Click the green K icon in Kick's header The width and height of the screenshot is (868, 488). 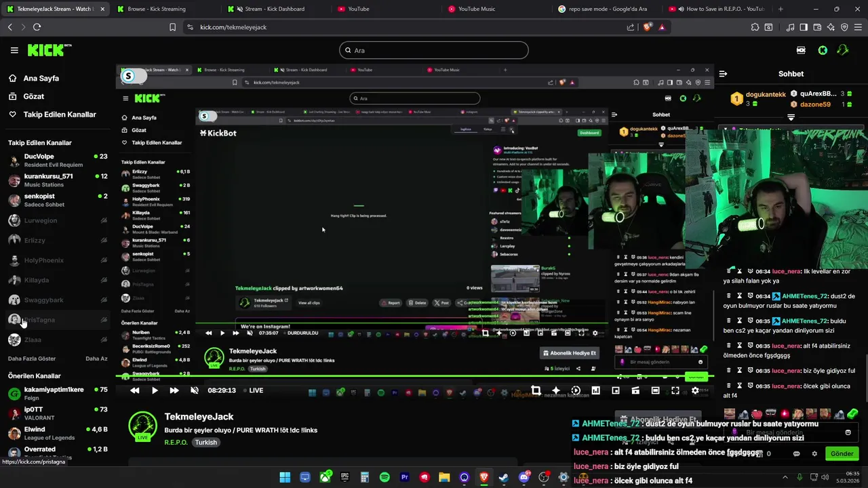tap(823, 50)
